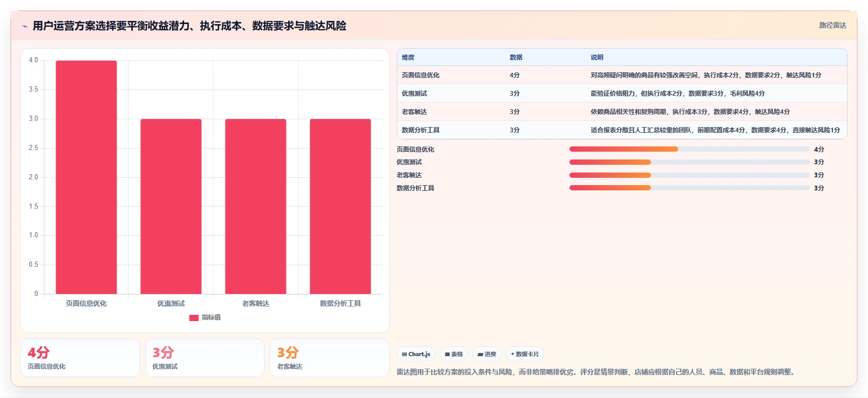868x398 pixels.
Task: Click the footnote starting 雷达图用于比较方案
Action: point(597,372)
